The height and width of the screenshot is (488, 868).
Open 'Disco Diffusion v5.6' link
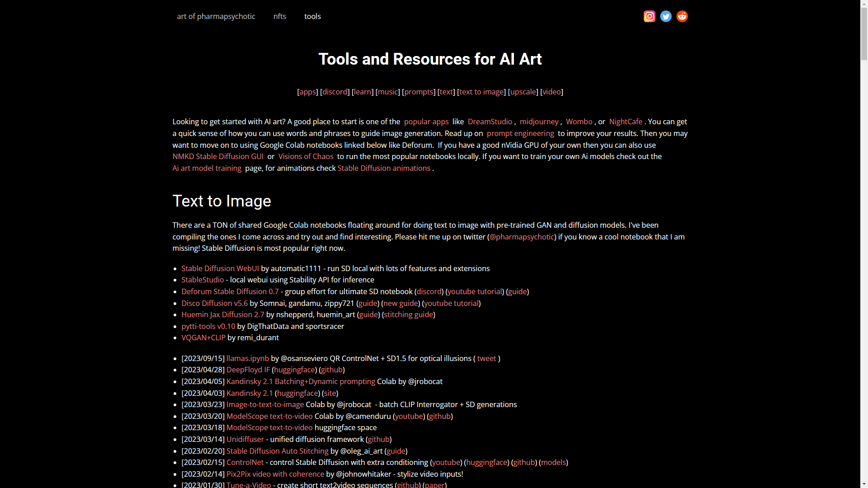click(x=215, y=303)
